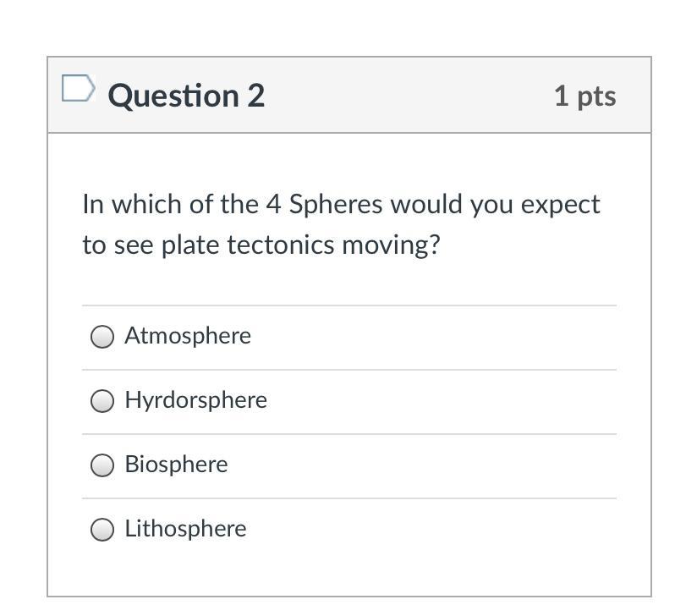Click the Question 2 heading
Viewport: 675px width, 616px height.
click(186, 96)
